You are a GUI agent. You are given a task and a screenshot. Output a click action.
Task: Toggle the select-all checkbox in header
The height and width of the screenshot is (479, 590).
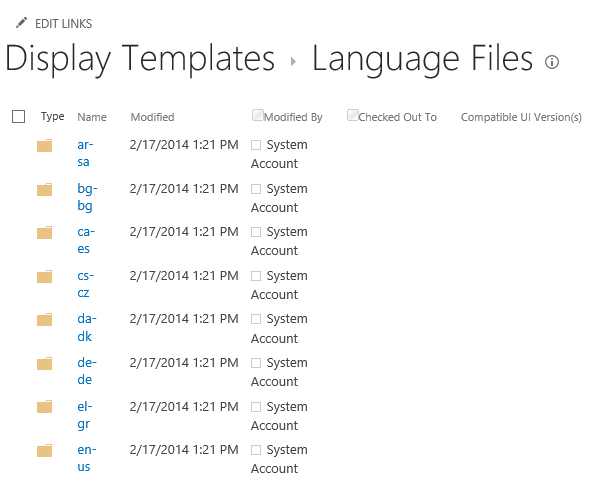[x=18, y=117]
